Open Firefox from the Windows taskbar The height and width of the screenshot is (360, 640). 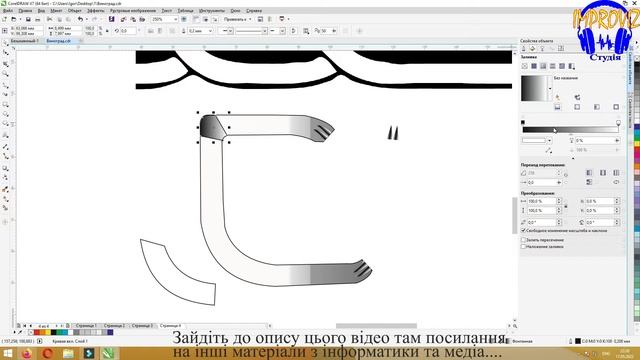click(x=27, y=353)
